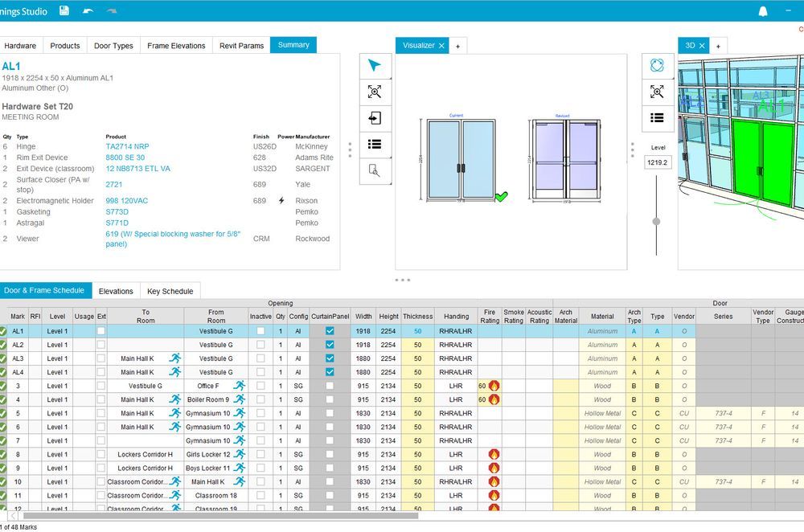Open the TA2714 NRP hinge product link
Image resolution: width=804 pixels, height=532 pixels.
(127, 147)
